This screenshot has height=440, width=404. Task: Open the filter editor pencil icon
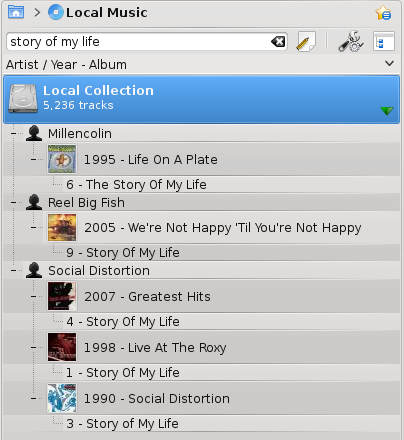tap(306, 42)
